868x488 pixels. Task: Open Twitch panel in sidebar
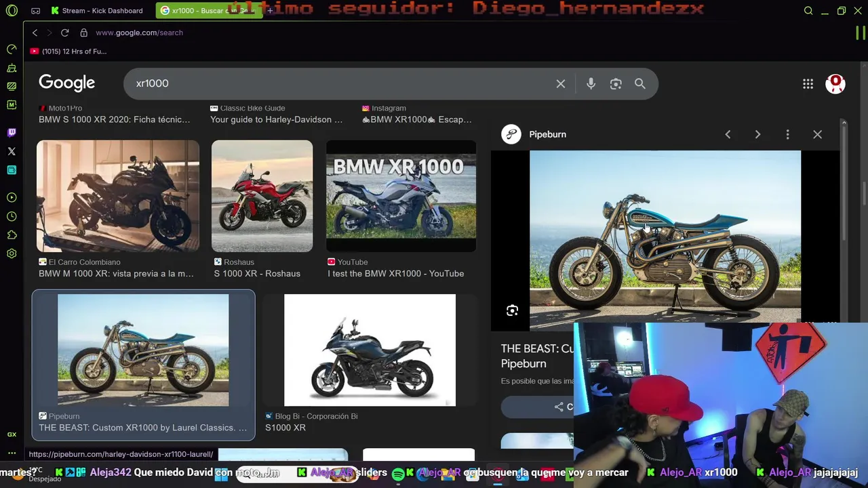click(x=12, y=133)
